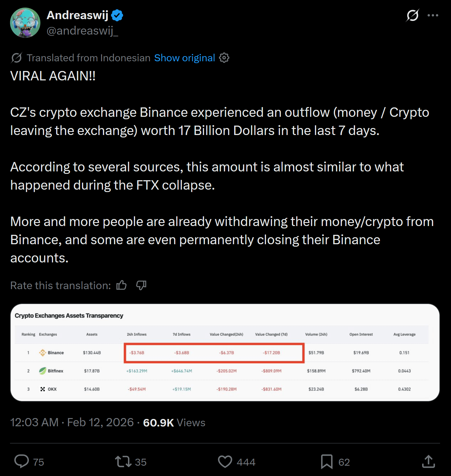The width and height of the screenshot is (451, 476).
Task: Like the post with the heart icon
Action: (x=225, y=461)
